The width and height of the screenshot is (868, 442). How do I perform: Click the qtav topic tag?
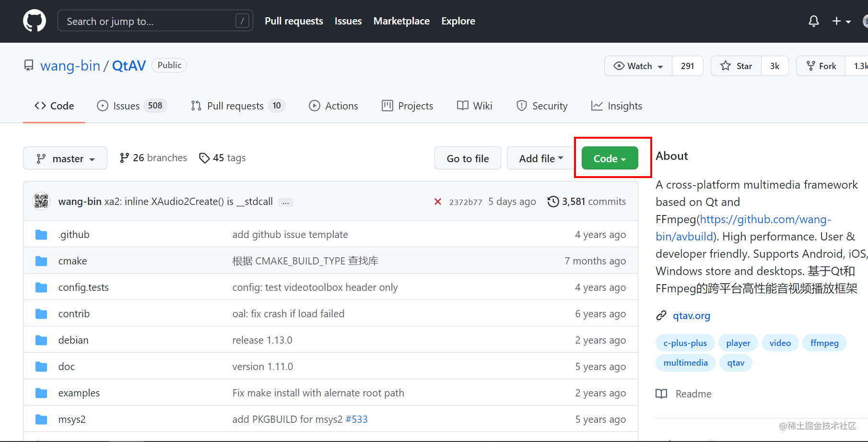(736, 362)
